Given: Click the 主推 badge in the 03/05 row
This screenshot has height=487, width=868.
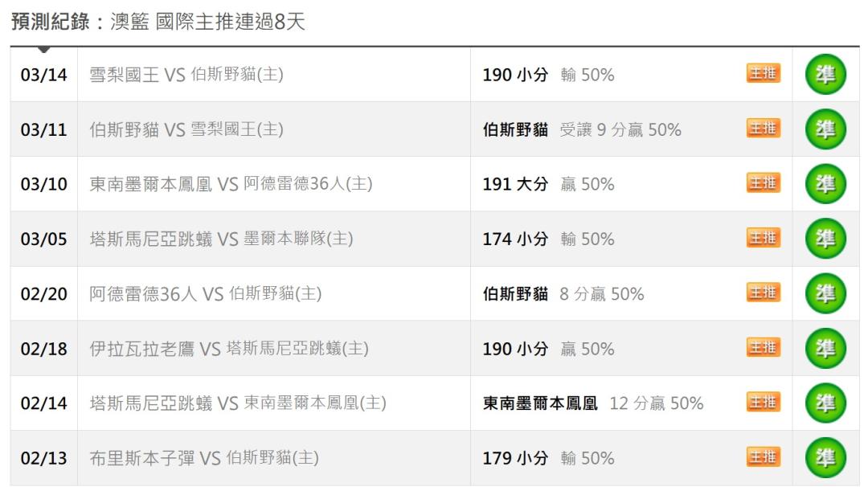Looking at the screenshot, I should click(763, 238).
